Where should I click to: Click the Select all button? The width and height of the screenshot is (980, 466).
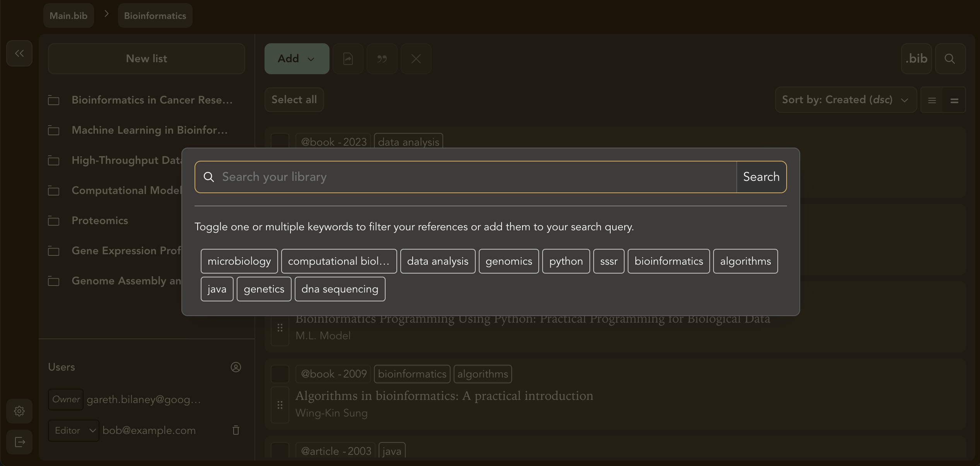tap(294, 99)
